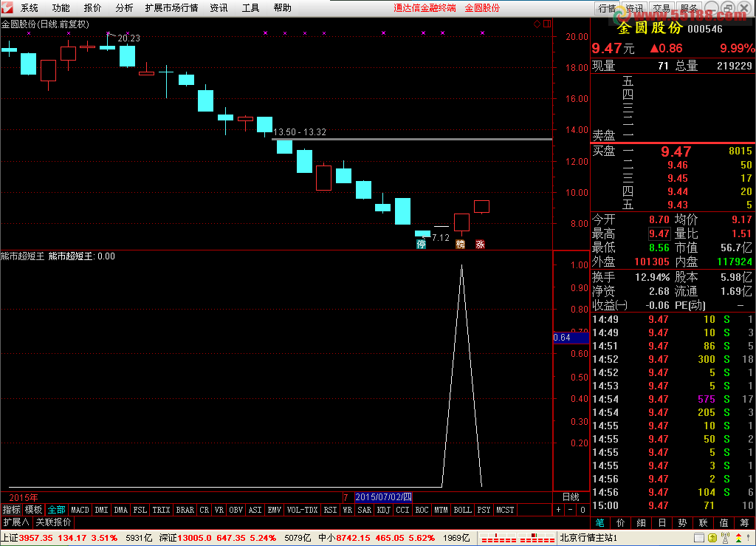This screenshot has width=756, height=546.
Task: Select the 全部 indicator tab
Action: pos(56,510)
